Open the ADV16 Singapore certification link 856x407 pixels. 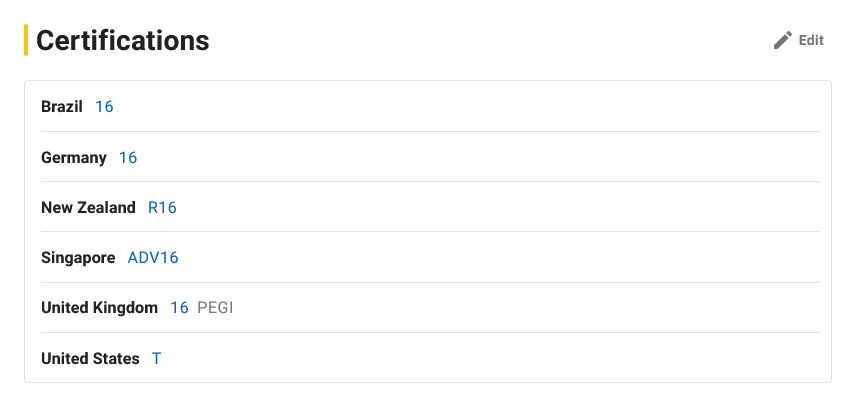coord(153,258)
